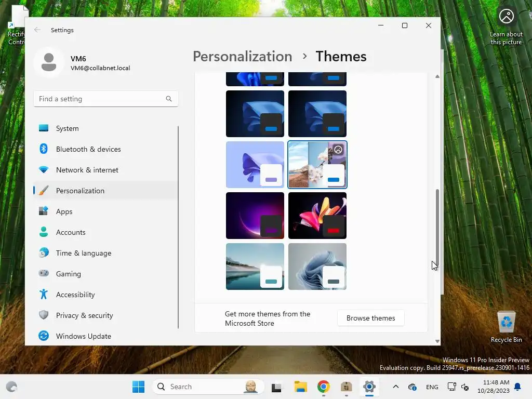
Task: Select the Spotlight cherry blossom theme
Action: coord(317,165)
